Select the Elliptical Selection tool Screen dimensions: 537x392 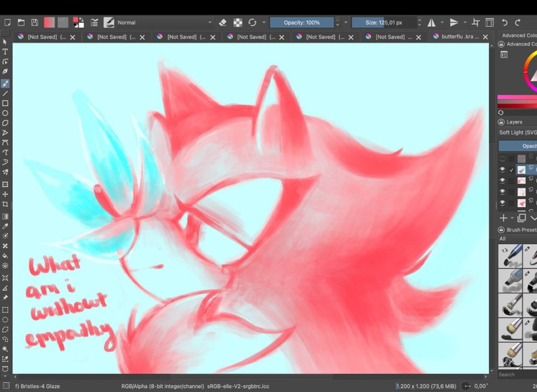click(5, 320)
